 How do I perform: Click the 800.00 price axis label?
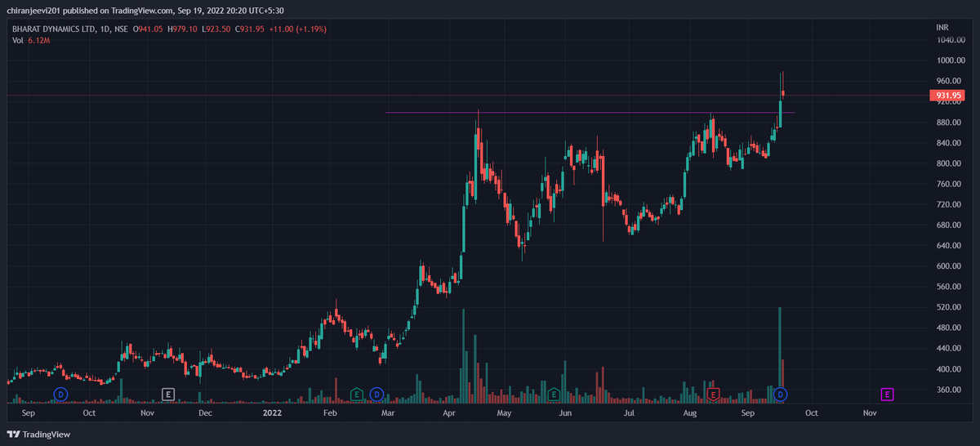(948, 163)
